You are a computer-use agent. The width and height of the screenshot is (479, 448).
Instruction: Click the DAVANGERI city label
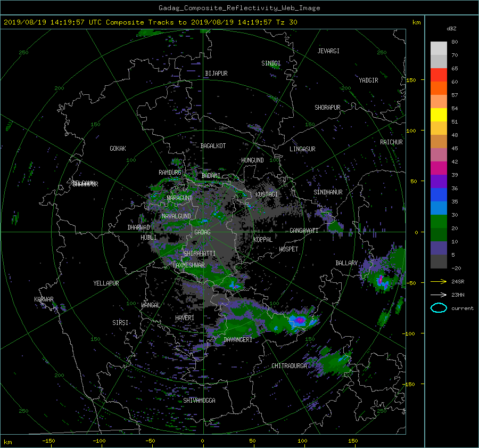238,340
